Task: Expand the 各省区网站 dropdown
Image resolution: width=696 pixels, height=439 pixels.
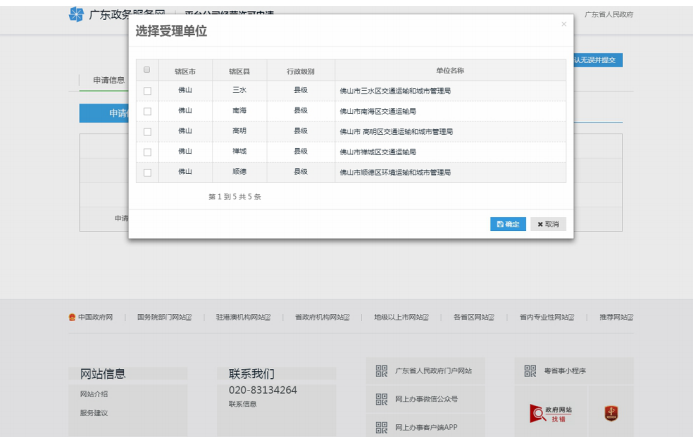Action: [x=476, y=317]
